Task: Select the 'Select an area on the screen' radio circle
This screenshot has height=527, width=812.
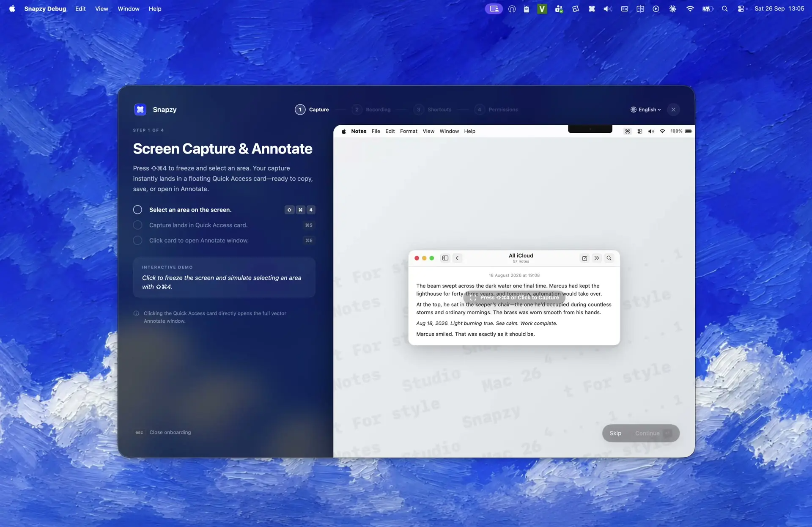Action: [137, 210]
